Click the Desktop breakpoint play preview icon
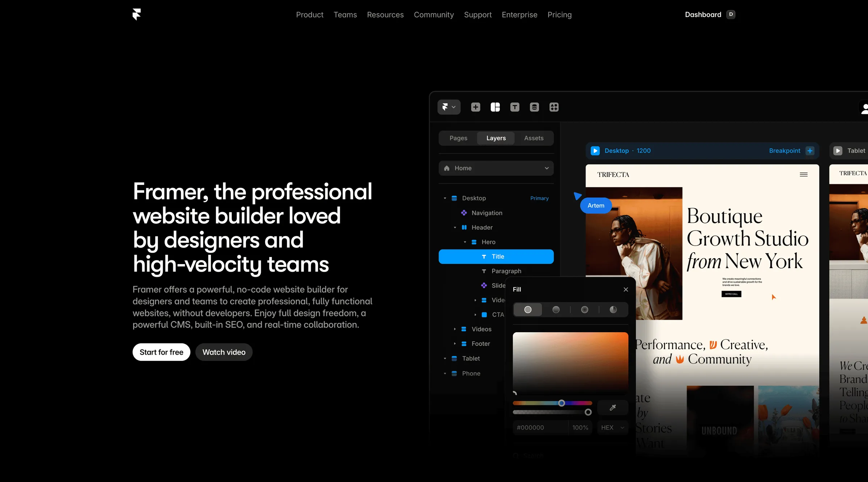The height and width of the screenshot is (482, 868). click(x=595, y=151)
